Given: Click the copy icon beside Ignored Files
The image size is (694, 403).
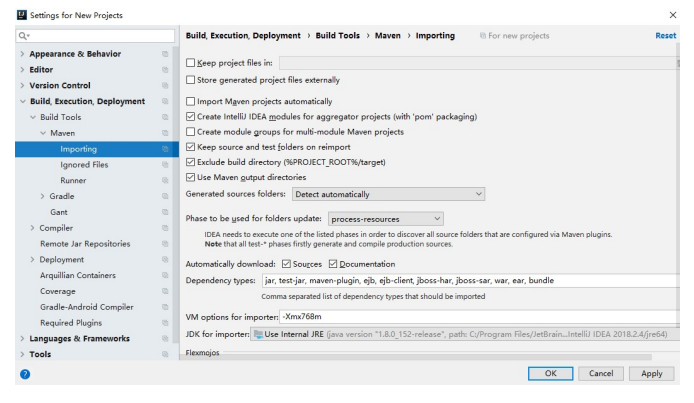Looking at the screenshot, I should click(165, 165).
